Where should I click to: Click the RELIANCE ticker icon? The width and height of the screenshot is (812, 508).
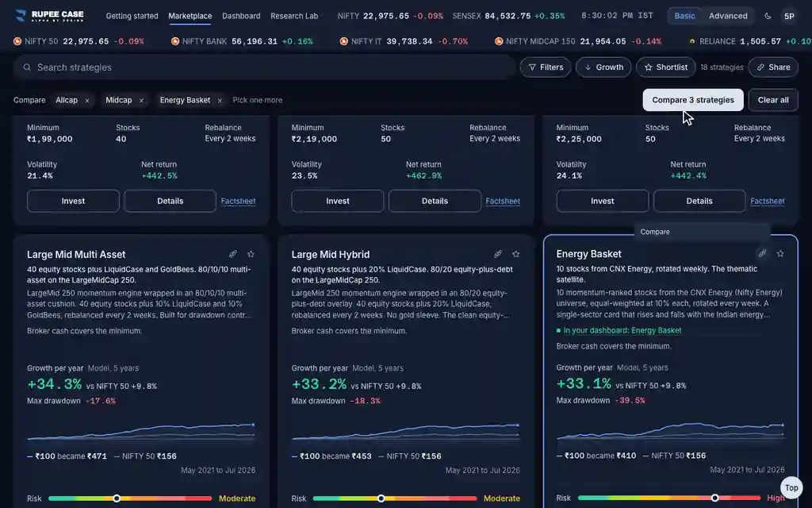pyautogui.click(x=692, y=41)
